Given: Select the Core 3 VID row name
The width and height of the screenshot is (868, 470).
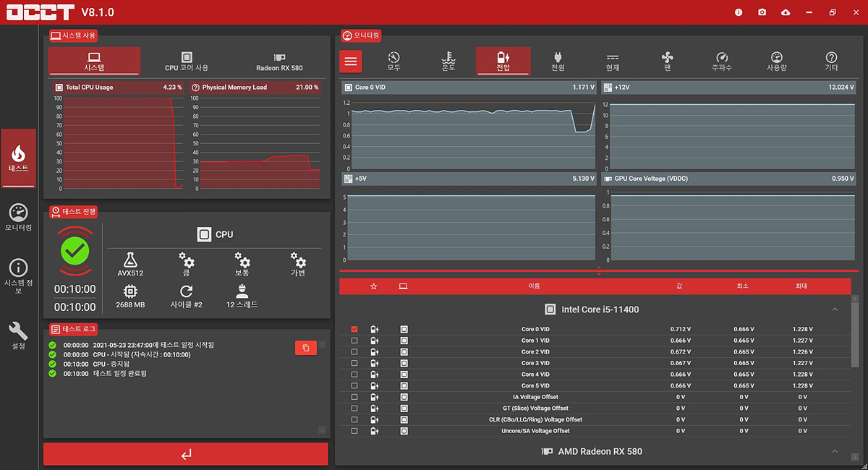Looking at the screenshot, I should [x=535, y=363].
